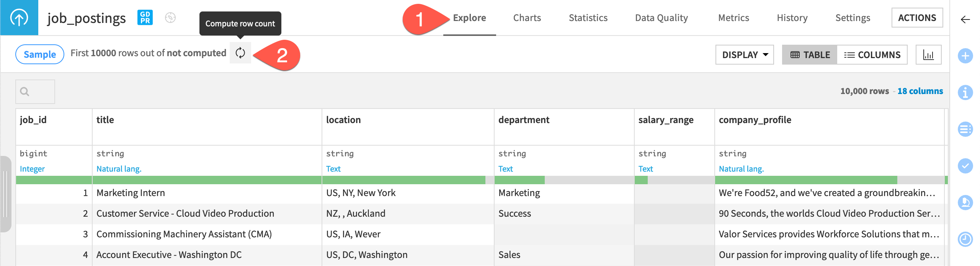Select the cell 'US, IA, Wever'
980x266 pixels.
(408, 234)
